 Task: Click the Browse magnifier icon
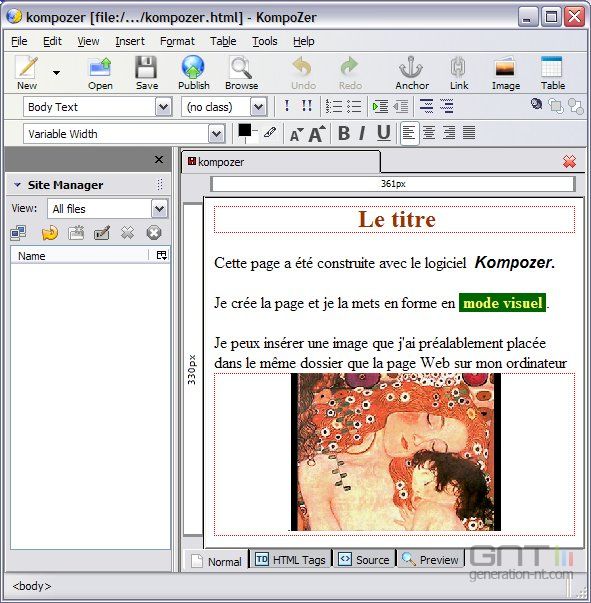click(x=241, y=73)
